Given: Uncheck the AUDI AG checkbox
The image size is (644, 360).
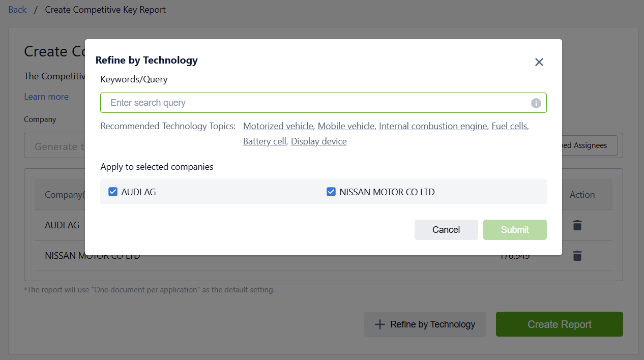Looking at the screenshot, I should click(x=113, y=192).
